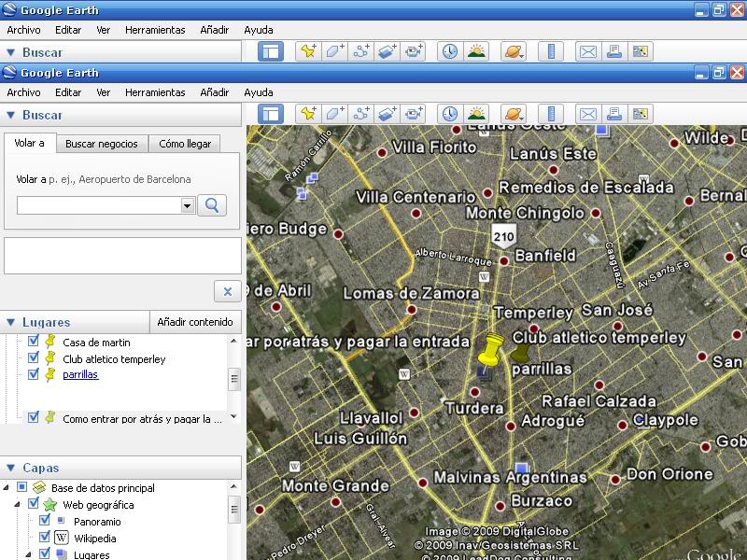Click the yellow pushpin on the map
This screenshot has width=747, height=560.
489,354
